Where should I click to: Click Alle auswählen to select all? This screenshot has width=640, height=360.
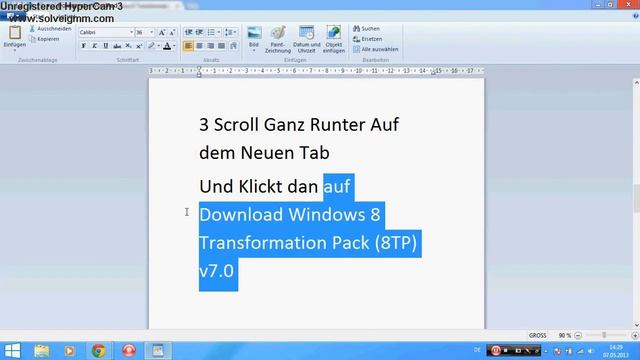point(375,49)
